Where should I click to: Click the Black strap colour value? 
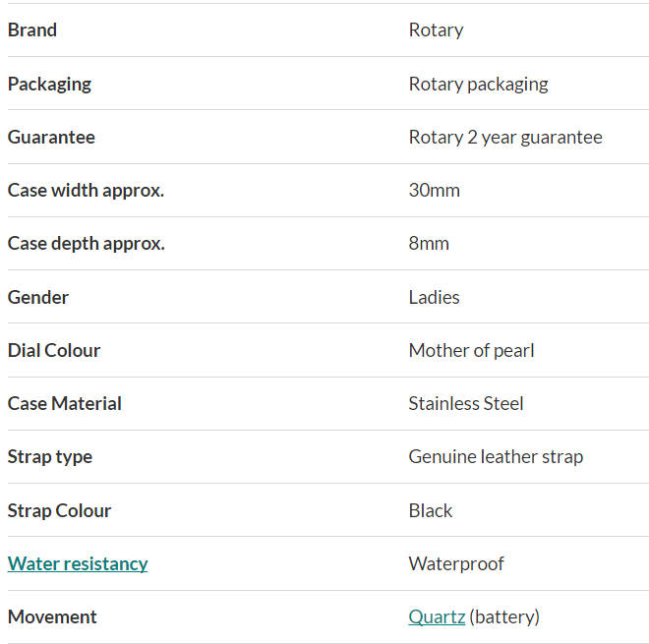pos(431,510)
